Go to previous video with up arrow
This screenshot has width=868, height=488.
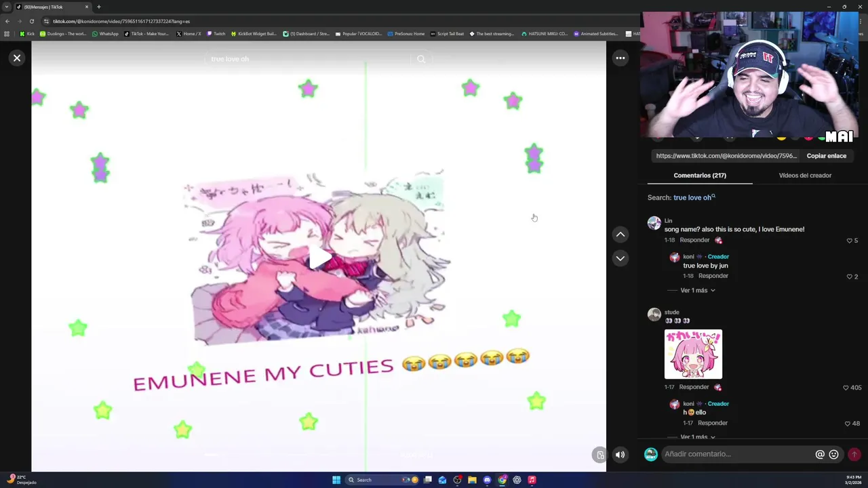(620, 235)
